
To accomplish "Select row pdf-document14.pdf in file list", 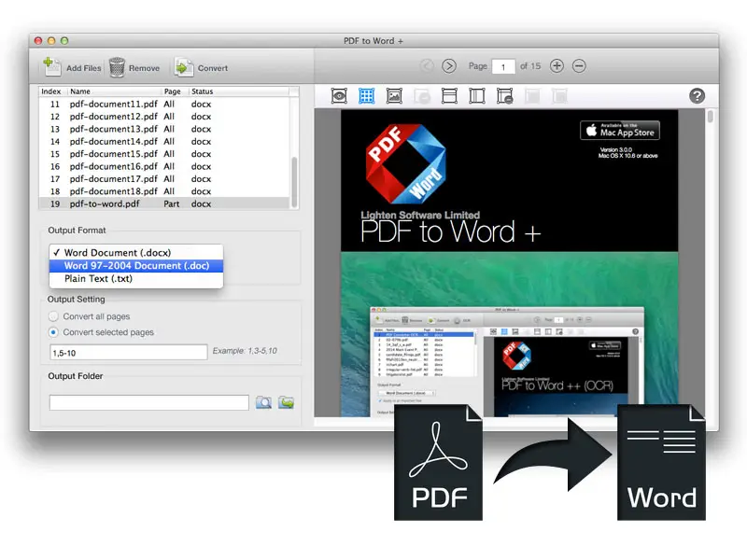I will tap(164, 142).
